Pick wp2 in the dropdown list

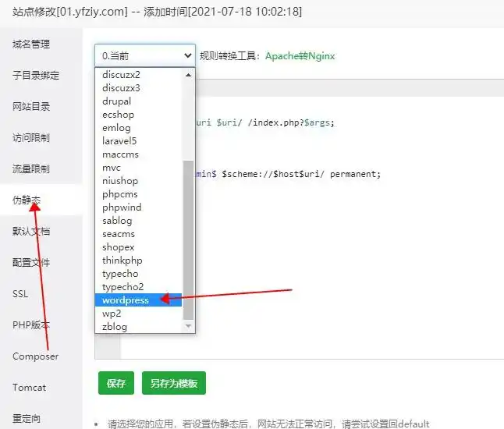click(x=111, y=314)
